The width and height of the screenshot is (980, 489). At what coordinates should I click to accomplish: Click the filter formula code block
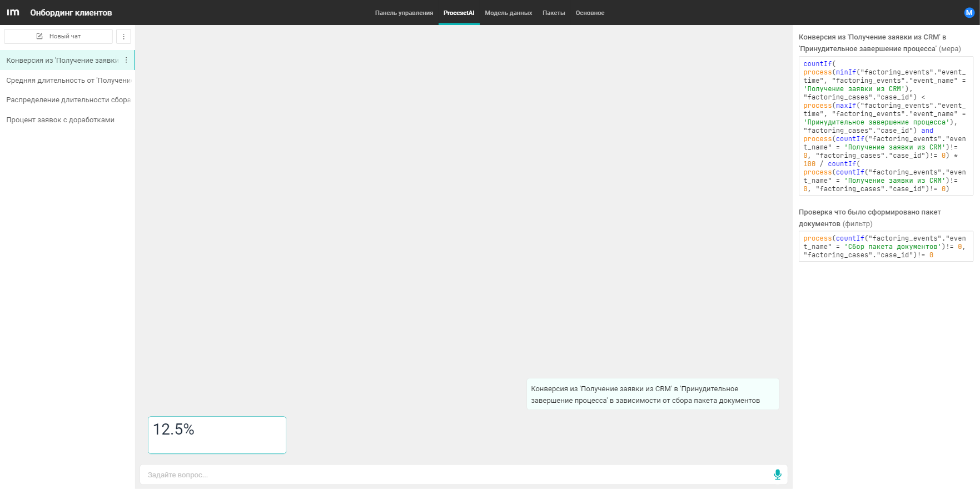coord(886,246)
